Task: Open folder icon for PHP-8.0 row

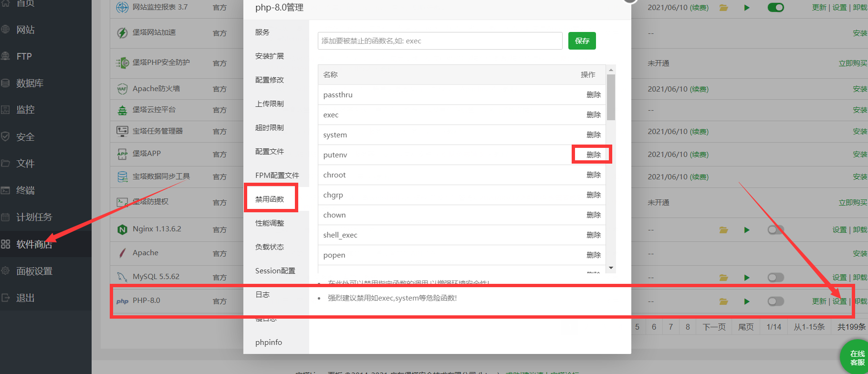Action: (723, 301)
